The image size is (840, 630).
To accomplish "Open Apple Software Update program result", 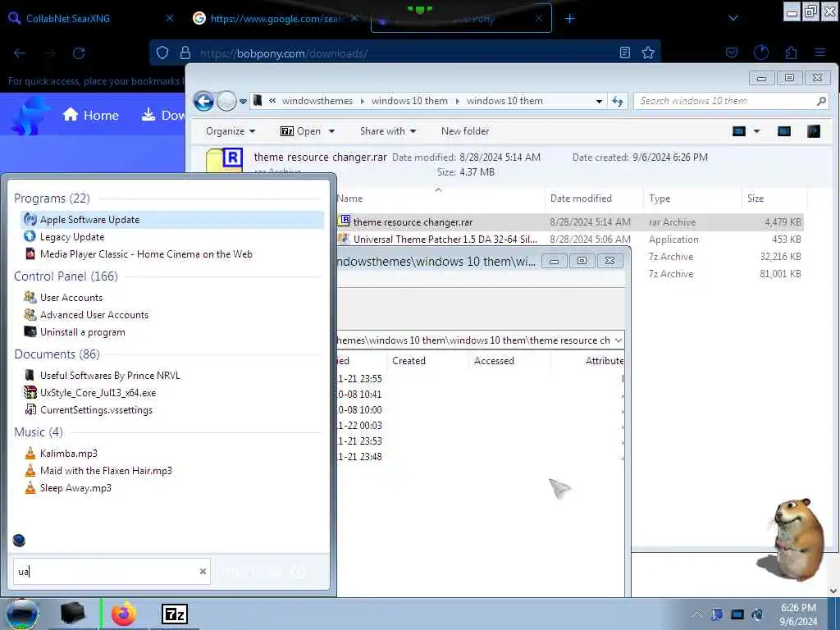I will [x=172, y=220].
